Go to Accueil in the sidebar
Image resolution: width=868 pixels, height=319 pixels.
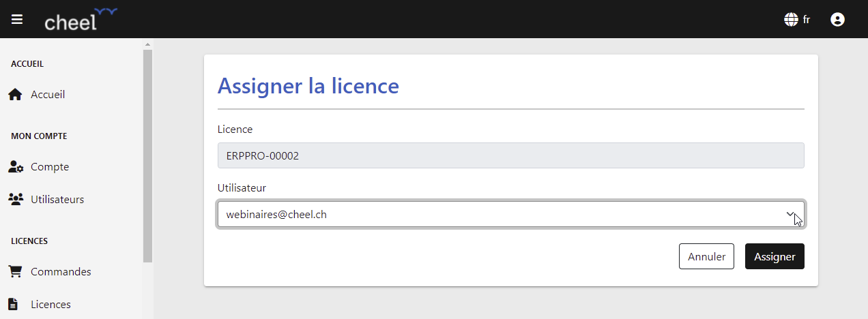[x=48, y=95]
